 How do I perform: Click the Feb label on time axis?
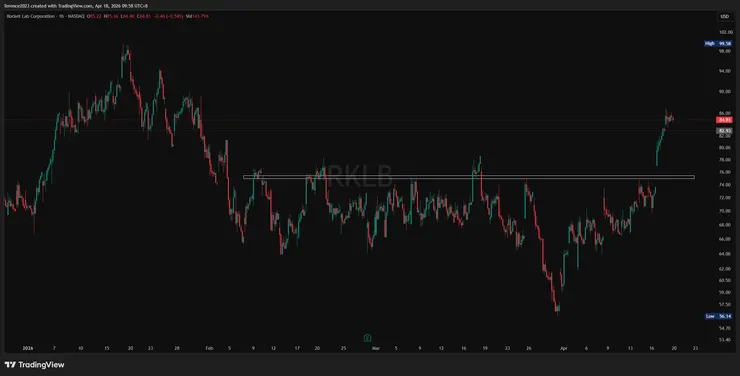tap(209, 348)
